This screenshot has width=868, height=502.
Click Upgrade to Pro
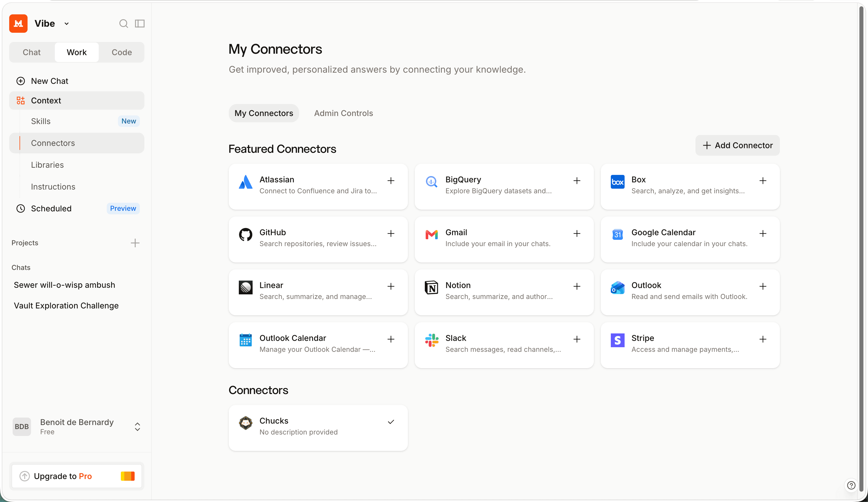[x=76, y=476]
